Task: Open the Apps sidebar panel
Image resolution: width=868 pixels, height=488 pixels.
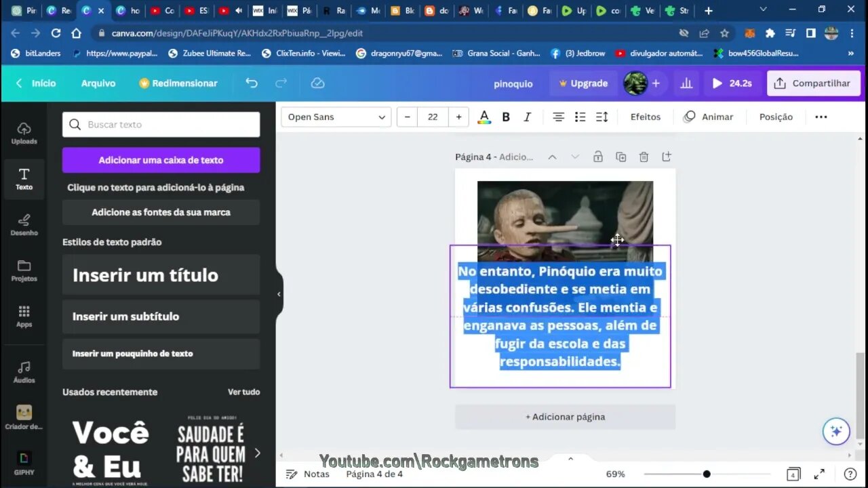Action: point(24,317)
